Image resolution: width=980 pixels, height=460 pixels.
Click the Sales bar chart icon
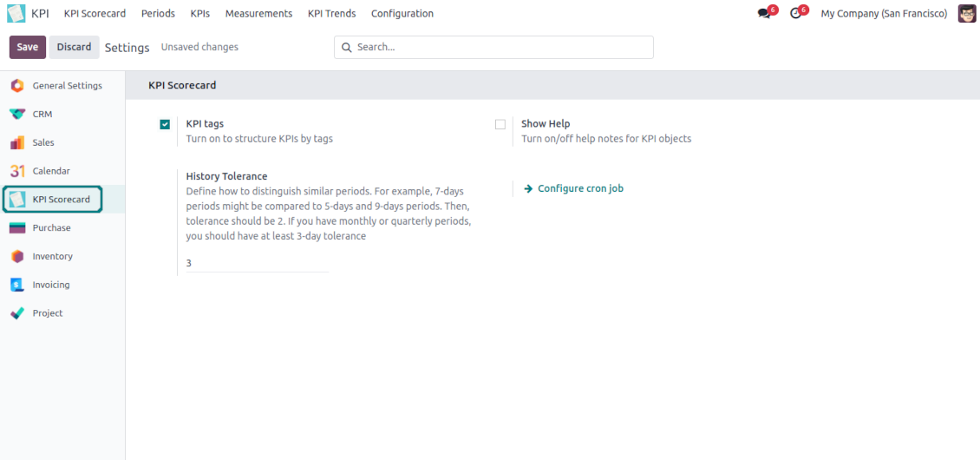17,142
